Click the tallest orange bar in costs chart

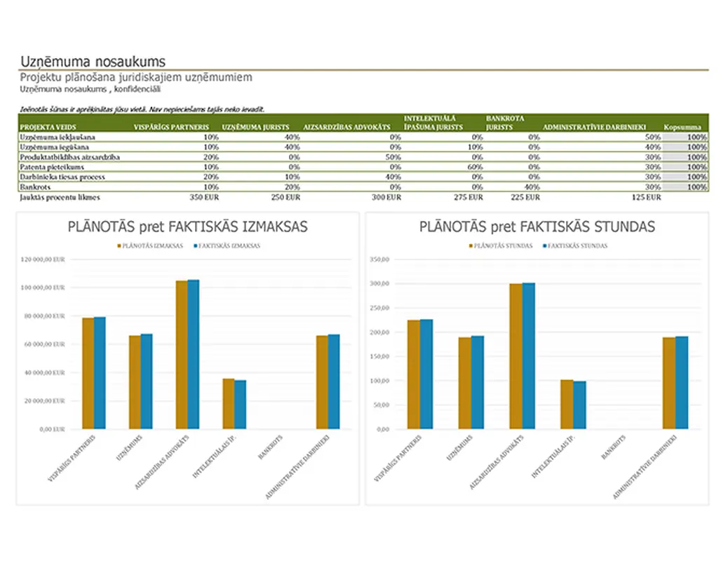[182, 354]
